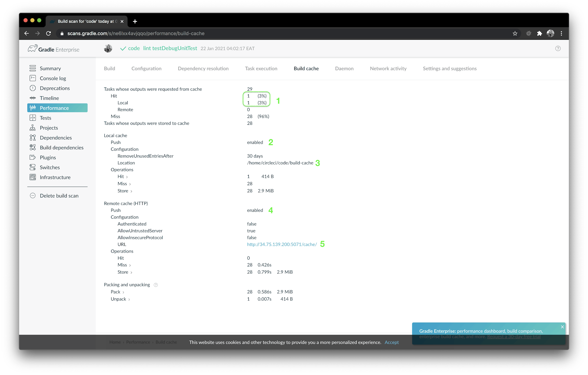Open the Projects view
This screenshot has width=588, height=375.
click(49, 128)
